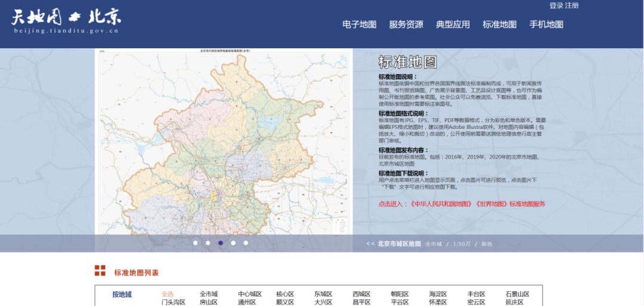644x306 pixels.
Task: Open the 电子地图 menu
Action: (359, 24)
